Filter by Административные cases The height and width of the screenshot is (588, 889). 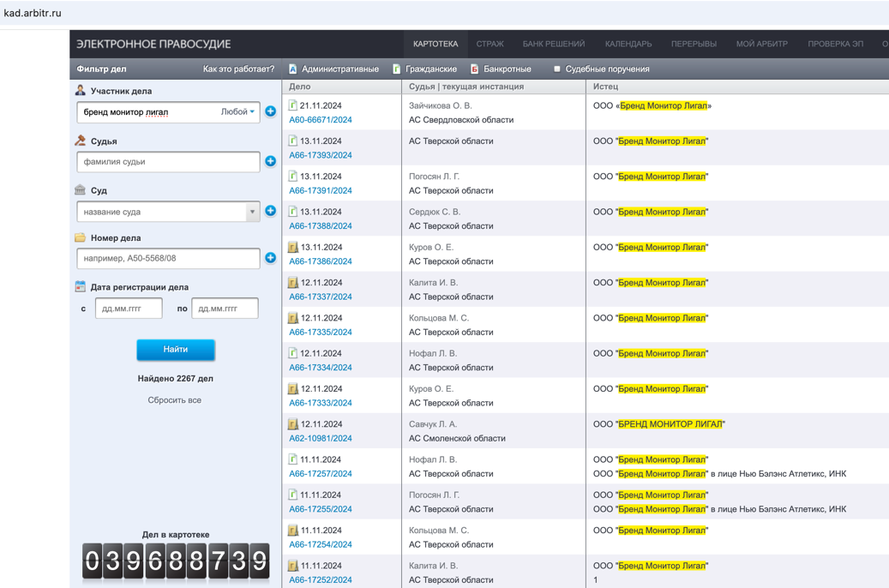coord(340,69)
